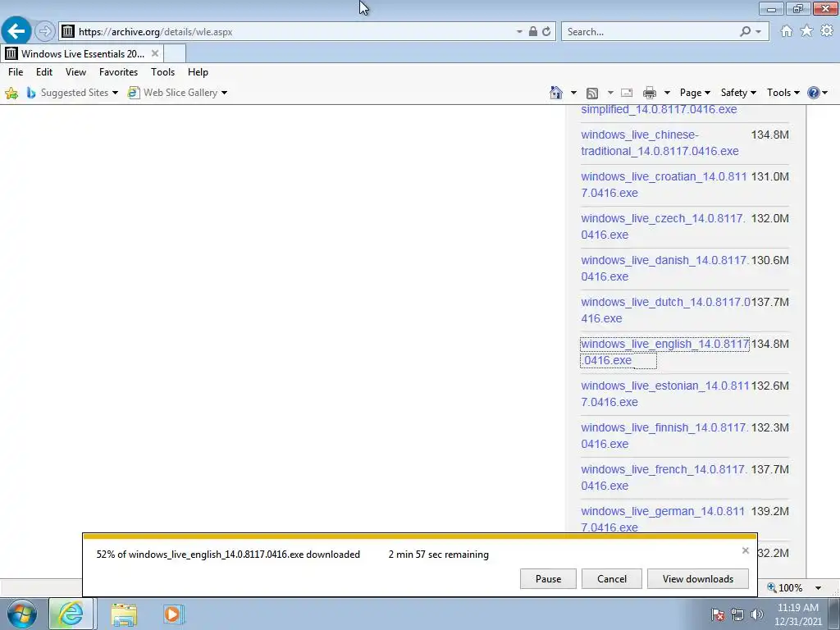840x630 pixels.
Task: Open the Favorites menu
Action: pyautogui.click(x=118, y=72)
